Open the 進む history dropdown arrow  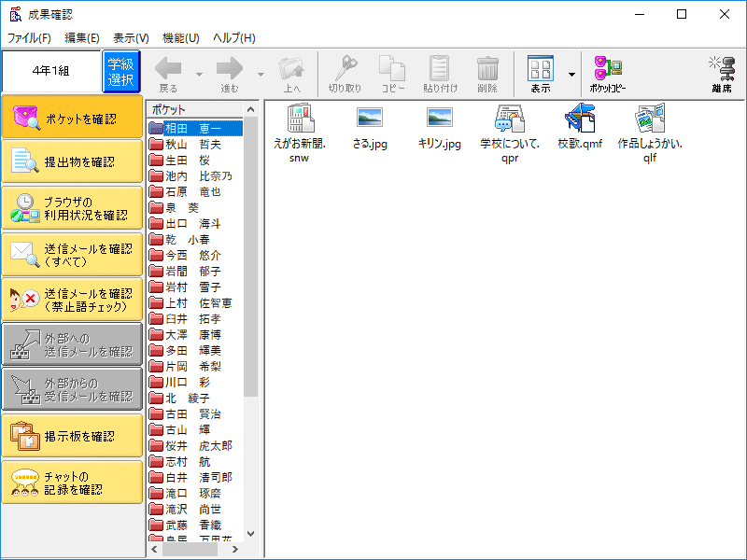pyautogui.click(x=261, y=75)
